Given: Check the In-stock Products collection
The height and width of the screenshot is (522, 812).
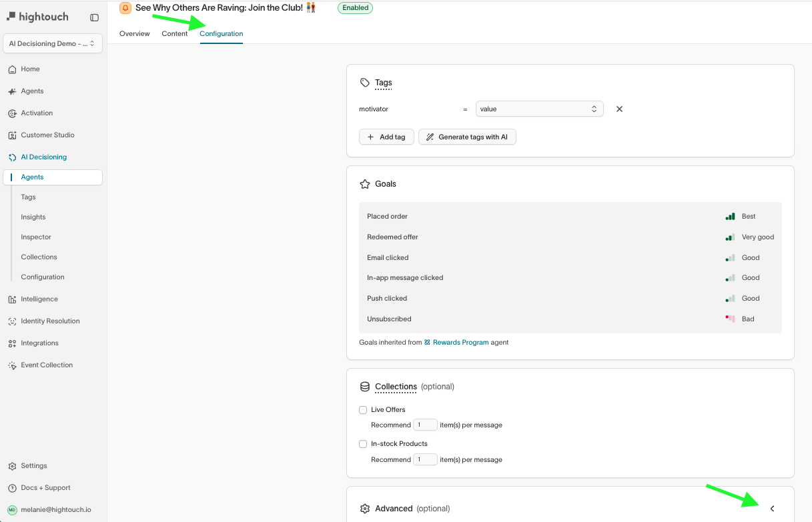Looking at the screenshot, I should tap(363, 443).
